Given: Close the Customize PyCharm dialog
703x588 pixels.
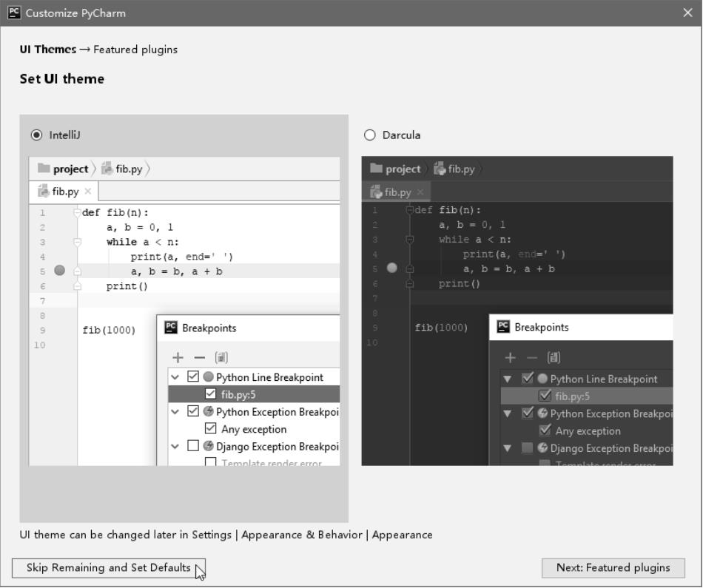Looking at the screenshot, I should click(687, 13).
